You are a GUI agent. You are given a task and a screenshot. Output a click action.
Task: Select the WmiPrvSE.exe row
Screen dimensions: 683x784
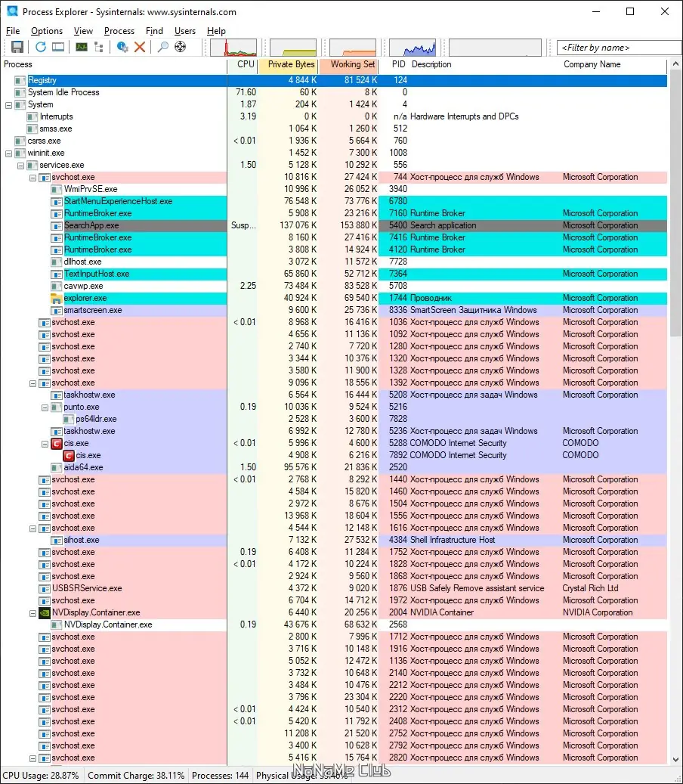pyautogui.click(x=334, y=190)
